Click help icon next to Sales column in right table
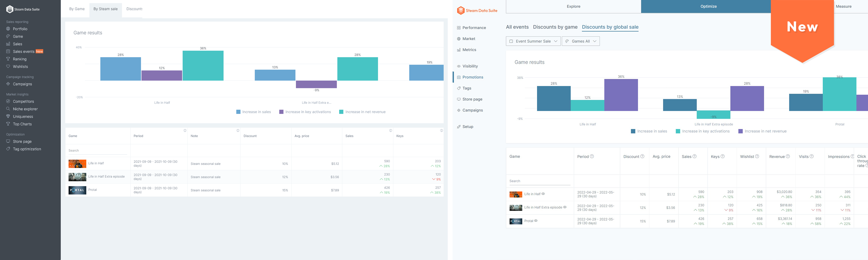The image size is (868, 260). 694,156
